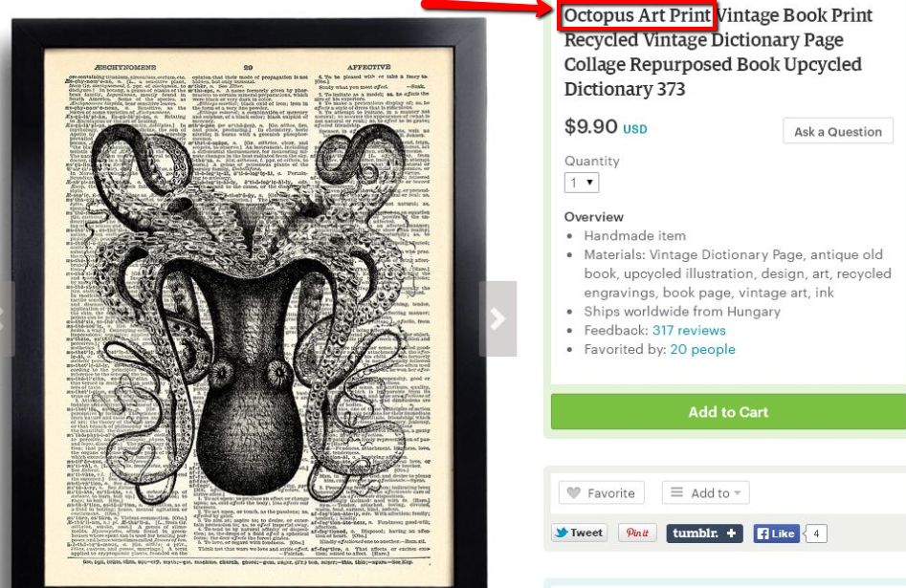Click the heart icon on Favorite
The height and width of the screenshot is (588, 906).
click(x=573, y=492)
